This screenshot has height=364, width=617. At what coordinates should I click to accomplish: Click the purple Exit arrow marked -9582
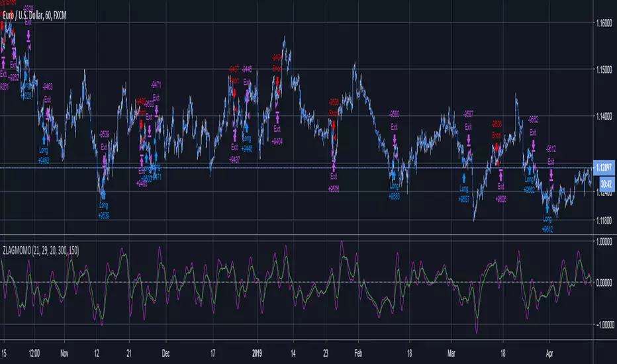533,145
